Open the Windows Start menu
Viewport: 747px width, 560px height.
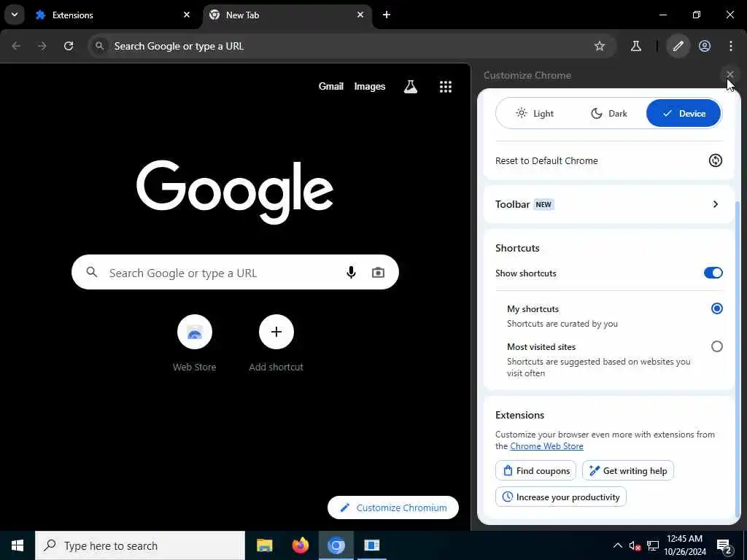[x=18, y=545]
